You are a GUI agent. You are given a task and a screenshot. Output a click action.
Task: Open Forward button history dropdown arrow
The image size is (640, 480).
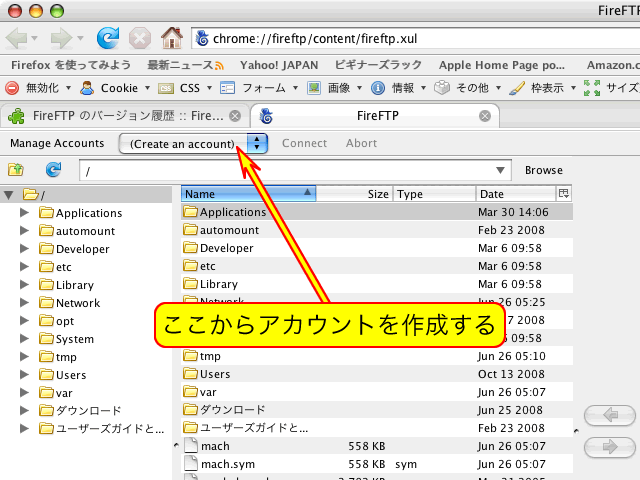[x=80, y=38]
